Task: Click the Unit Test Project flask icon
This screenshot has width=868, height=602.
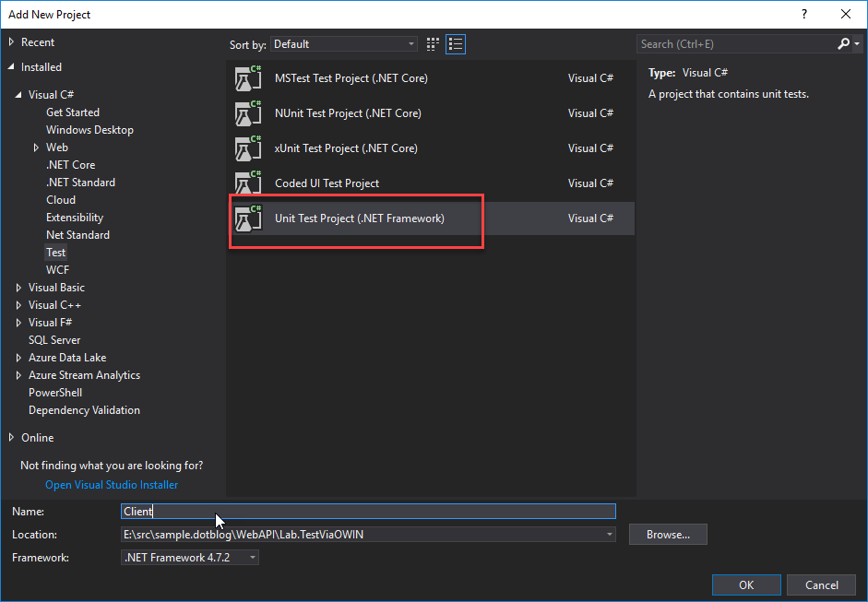Action: tap(248, 218)
